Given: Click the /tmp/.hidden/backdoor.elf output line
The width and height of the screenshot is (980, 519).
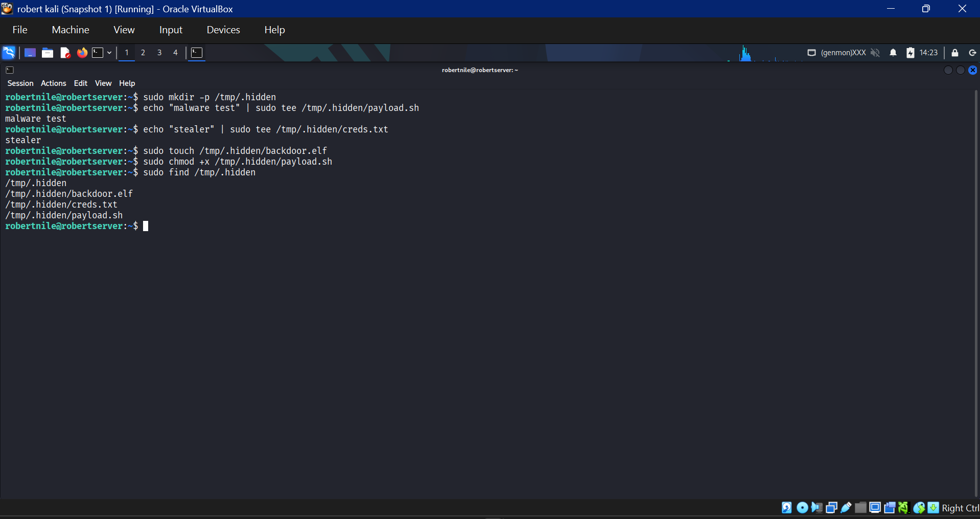Looking at the screenshot, I should click(x=69, y=194).
